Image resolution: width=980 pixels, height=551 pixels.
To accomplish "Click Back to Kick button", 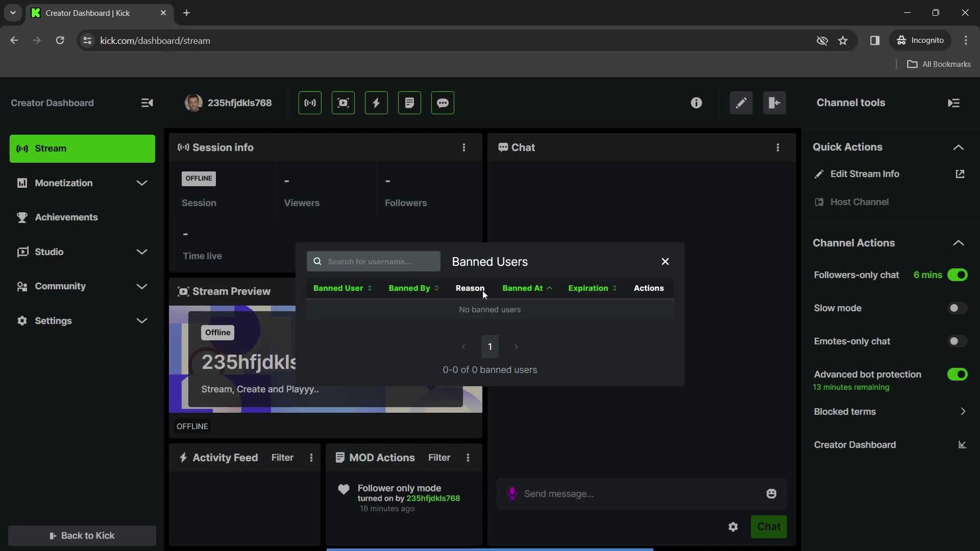I will [82, 535].
